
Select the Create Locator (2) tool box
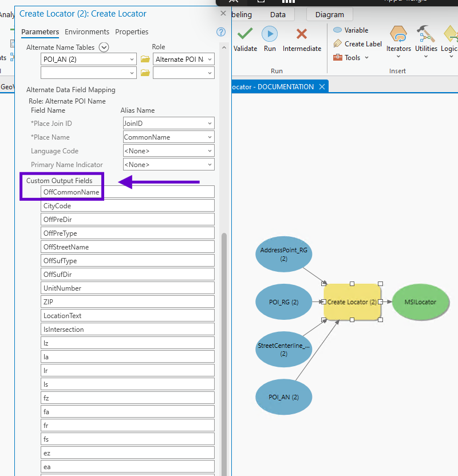coord(352,302)
